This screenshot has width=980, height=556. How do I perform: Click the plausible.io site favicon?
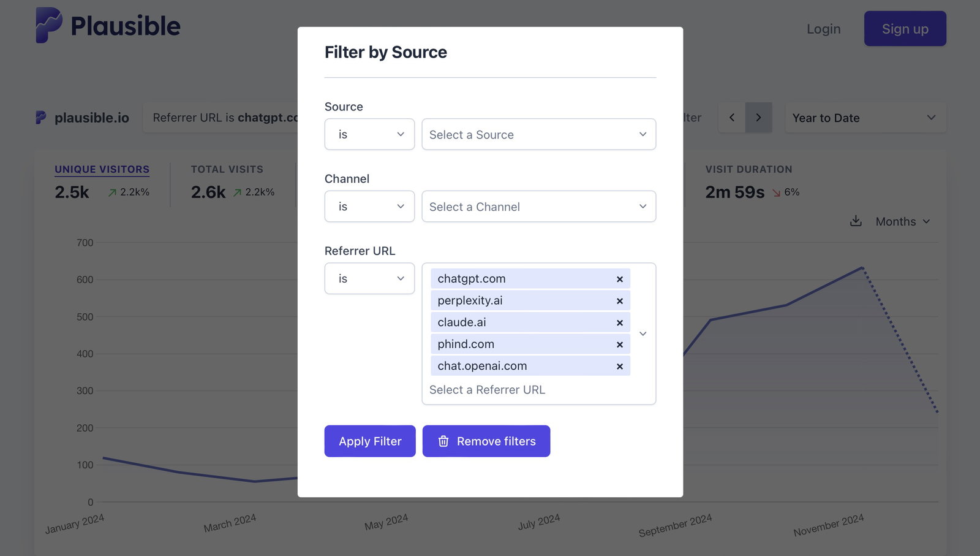[x=39, y=117]
